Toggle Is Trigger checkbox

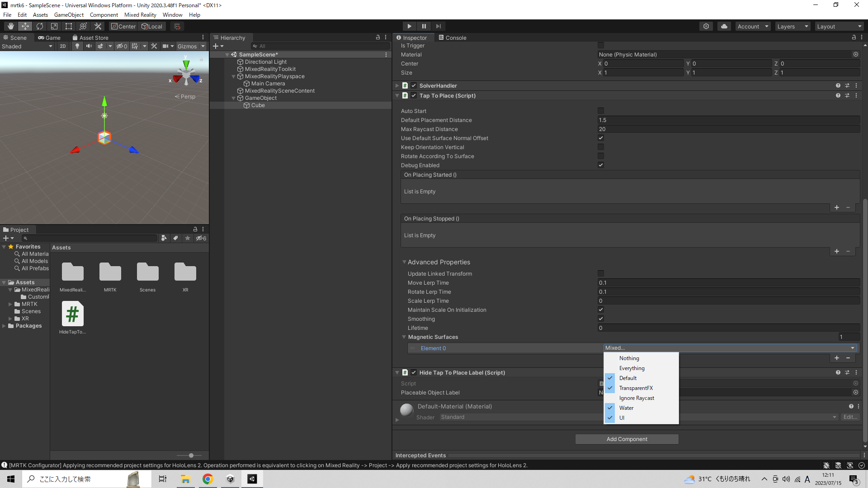601,45
